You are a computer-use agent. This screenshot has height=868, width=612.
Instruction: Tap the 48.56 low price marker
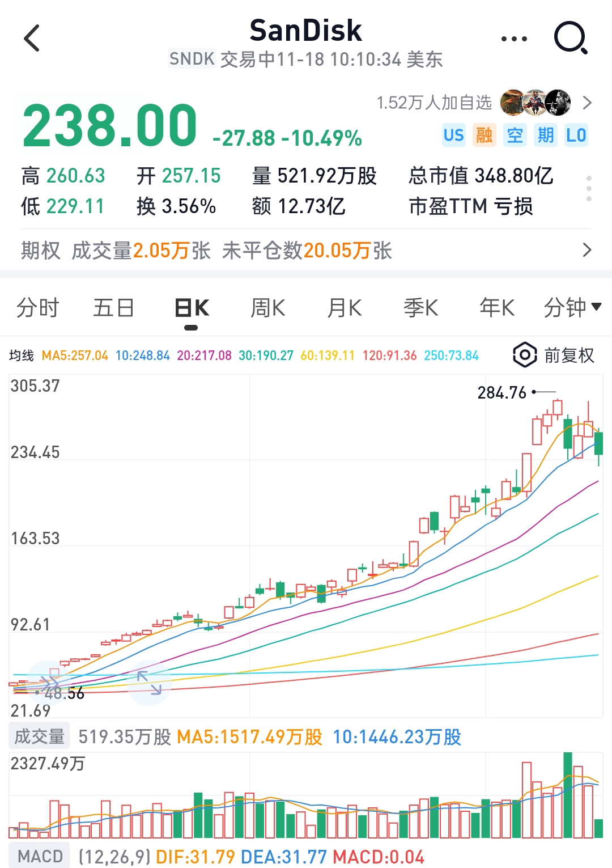pyautogui.click(x=64, y=693)
